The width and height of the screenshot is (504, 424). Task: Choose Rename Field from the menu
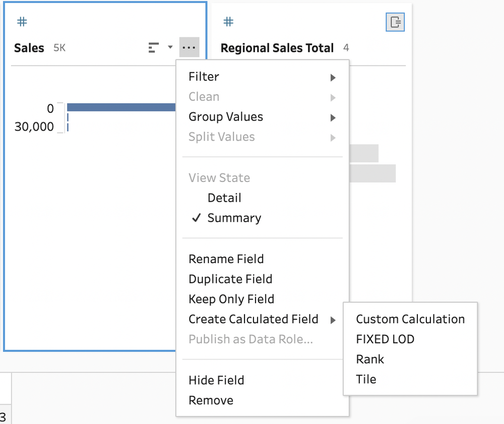tap(226, 259)
